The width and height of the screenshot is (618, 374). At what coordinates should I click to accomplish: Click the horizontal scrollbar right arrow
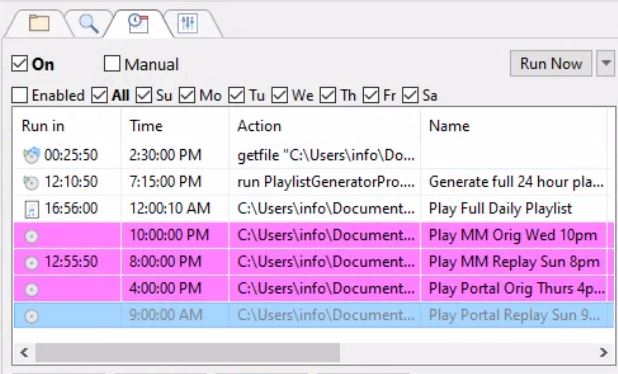coord(603,352)
